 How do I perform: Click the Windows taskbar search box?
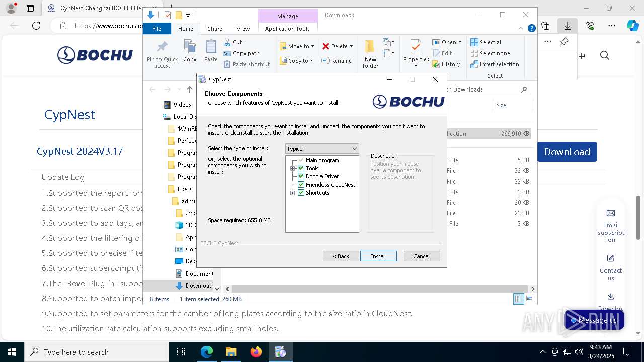[97, 352]
